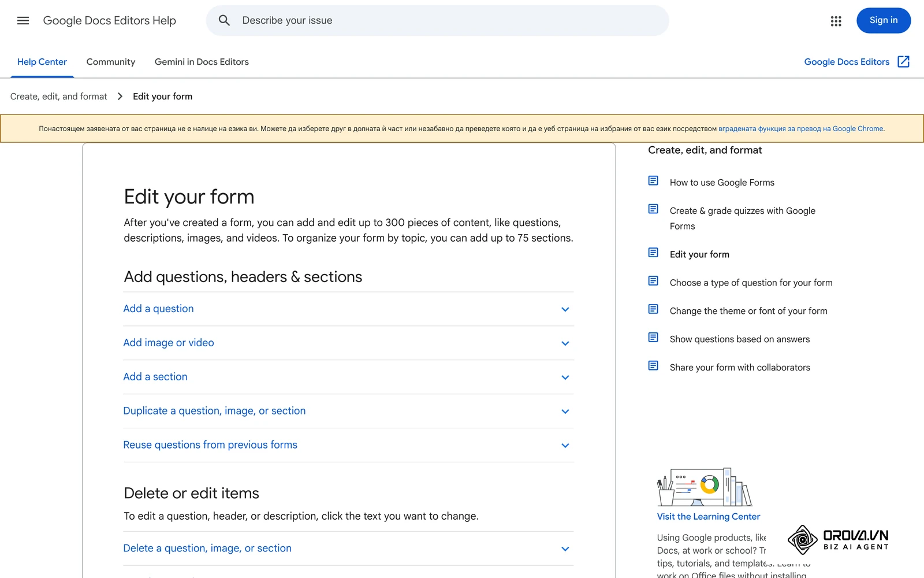This screenshot has height=578, width=924.
Task: Expand the Add a section accordion
Action: pyautogui.click(x=348, y=377)
